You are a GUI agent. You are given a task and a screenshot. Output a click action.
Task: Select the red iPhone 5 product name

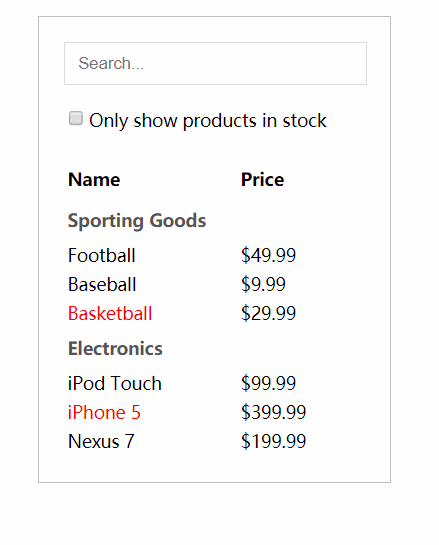point(104,413)
